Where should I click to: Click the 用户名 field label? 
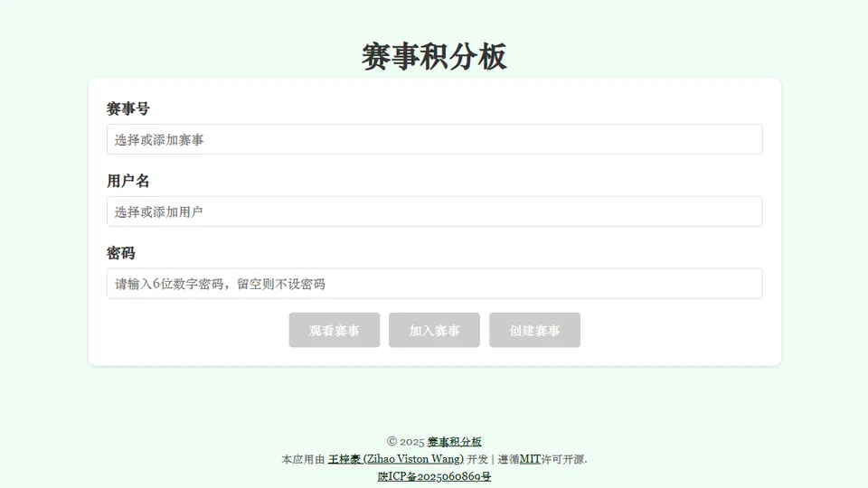127,182
